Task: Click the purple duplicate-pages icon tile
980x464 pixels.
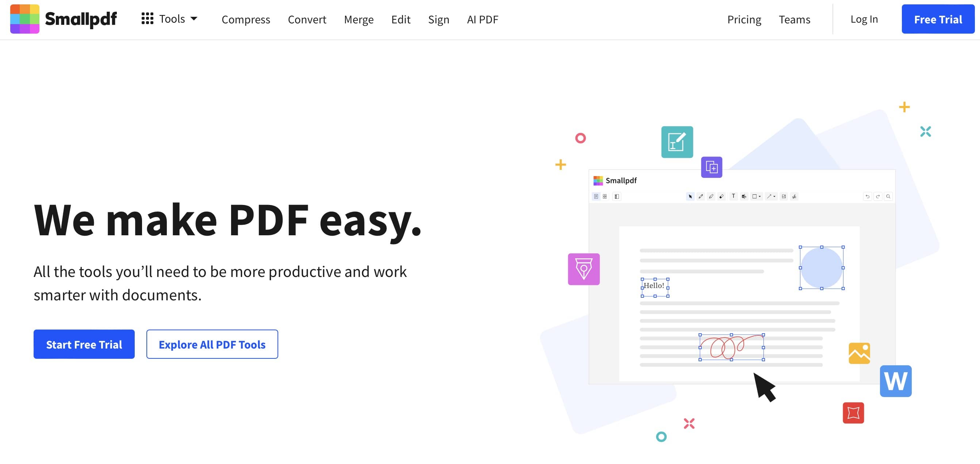Action: (x=711, y=167)
